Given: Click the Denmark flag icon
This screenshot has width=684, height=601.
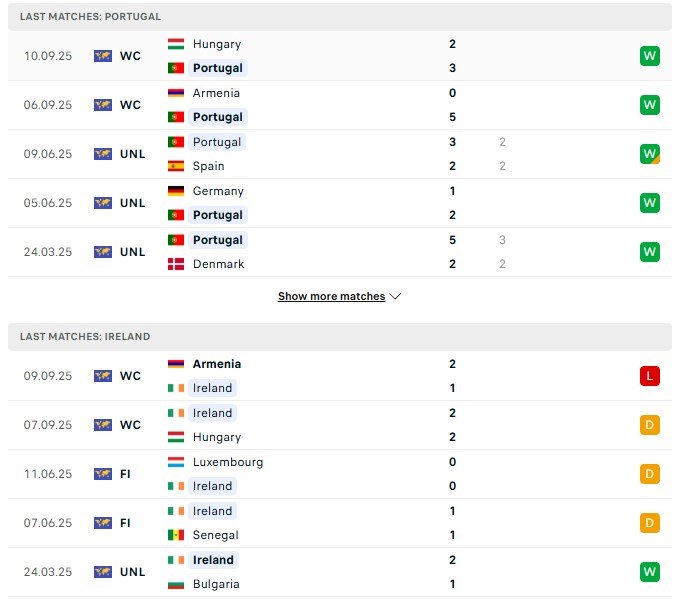Looking at the screenshot, I should point(176,264).
